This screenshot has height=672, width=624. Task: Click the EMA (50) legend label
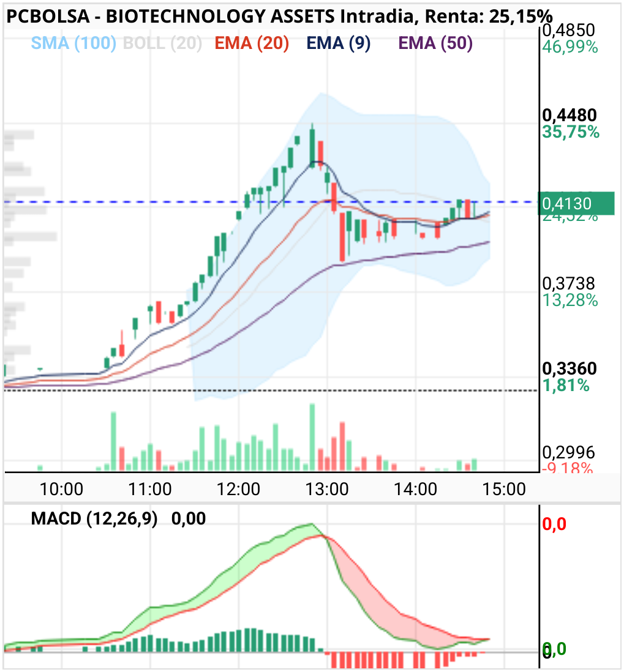[x=435, y=43]
